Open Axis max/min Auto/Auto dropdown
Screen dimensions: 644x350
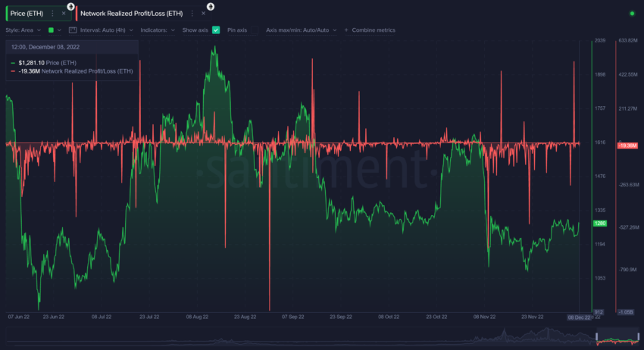coord(301,30)
